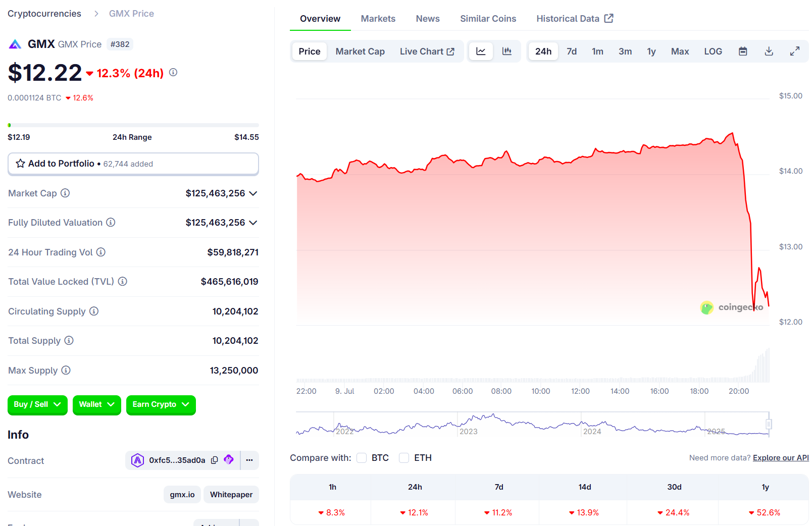Click the $59,818,271 trading volume value
The width and height of the screenshot is (812, 526).
click(233, 252)
